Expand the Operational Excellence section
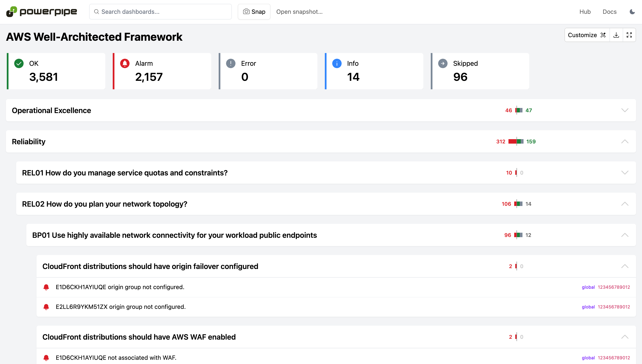This screenshot has width=642, height=364. coord(625,110)
